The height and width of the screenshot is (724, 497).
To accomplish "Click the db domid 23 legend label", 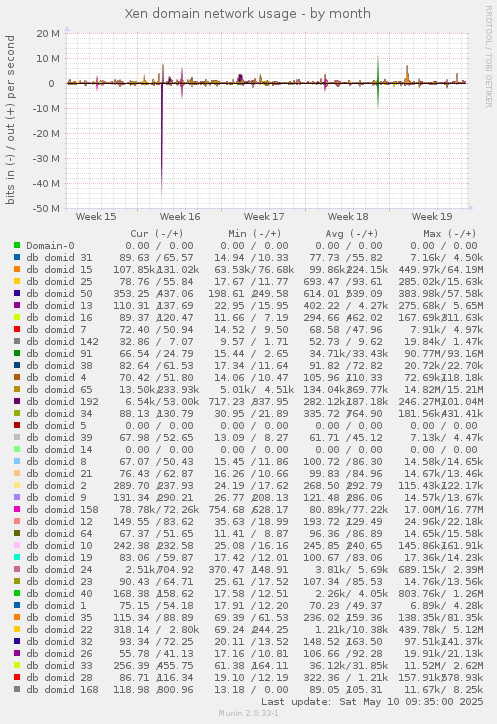I will coord(59,582).
